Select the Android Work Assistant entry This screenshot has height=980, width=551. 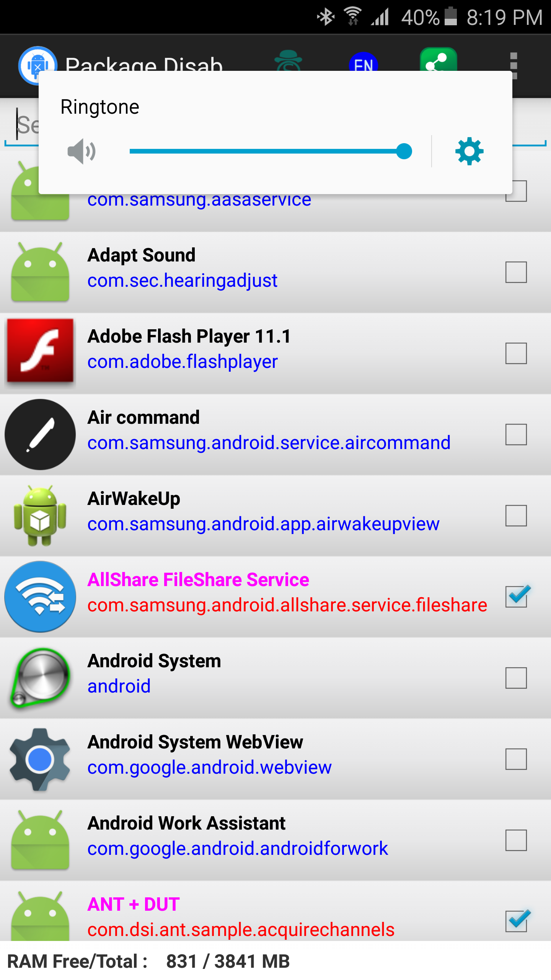click(x=237, y=835)
